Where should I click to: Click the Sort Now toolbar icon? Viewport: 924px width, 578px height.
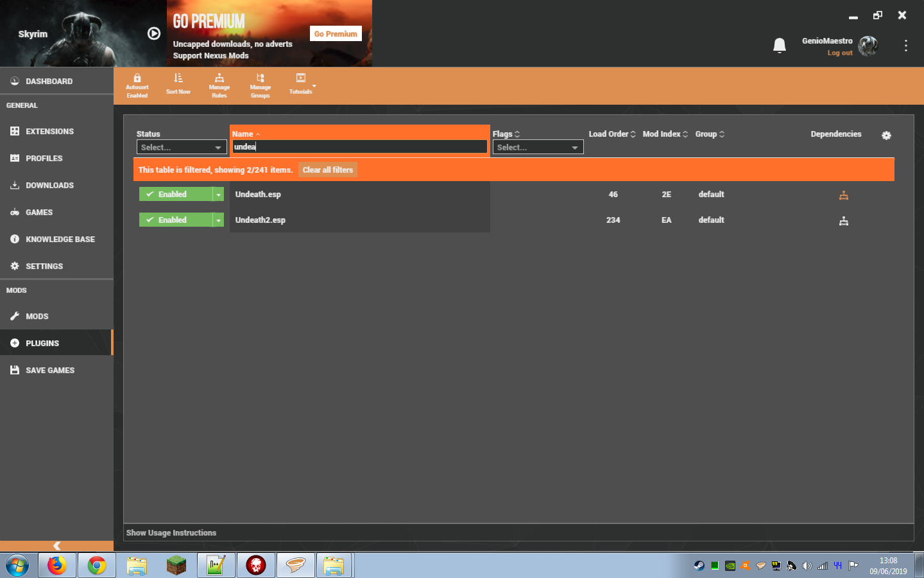[178, 84]
